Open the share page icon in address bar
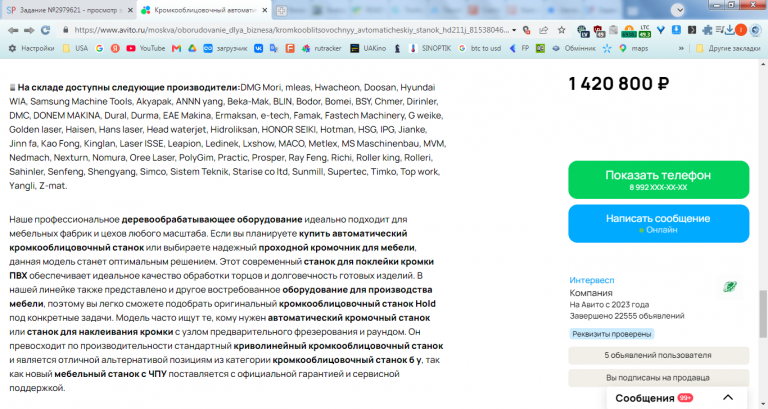768x409 pixels. tap(544, 30)
